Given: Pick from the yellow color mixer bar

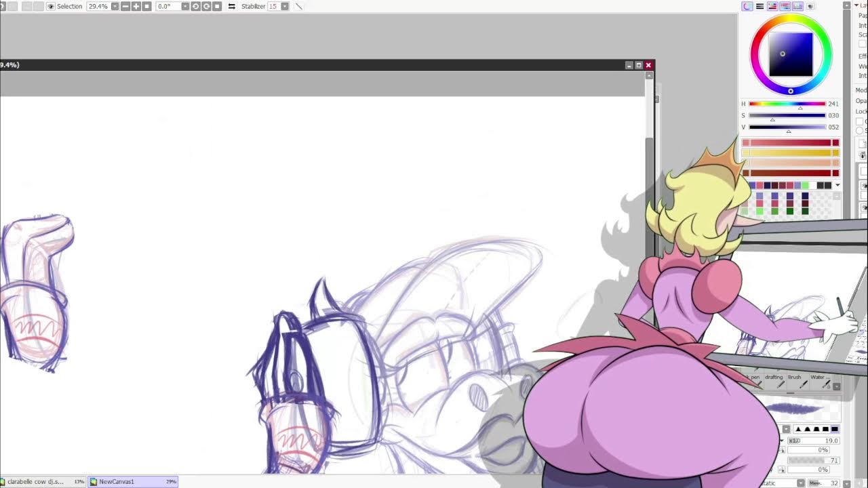Looking at the screenshot, I should [x=791, y=152].
